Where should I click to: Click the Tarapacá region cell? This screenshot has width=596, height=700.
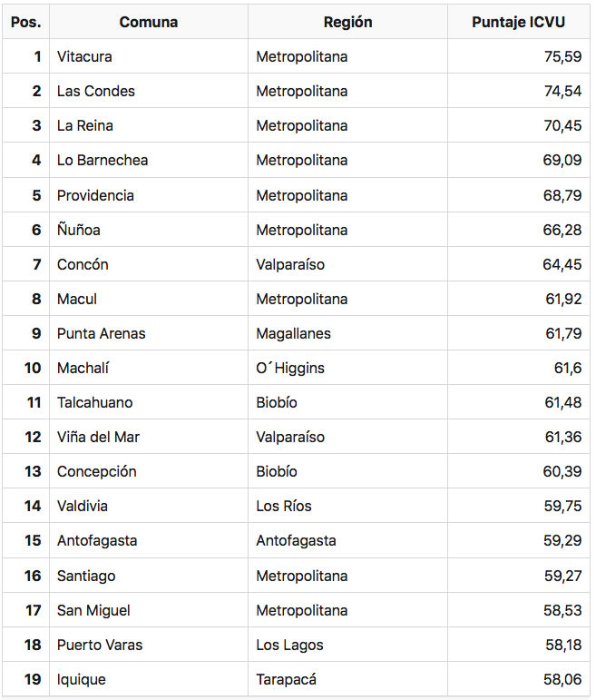(347, 679)
